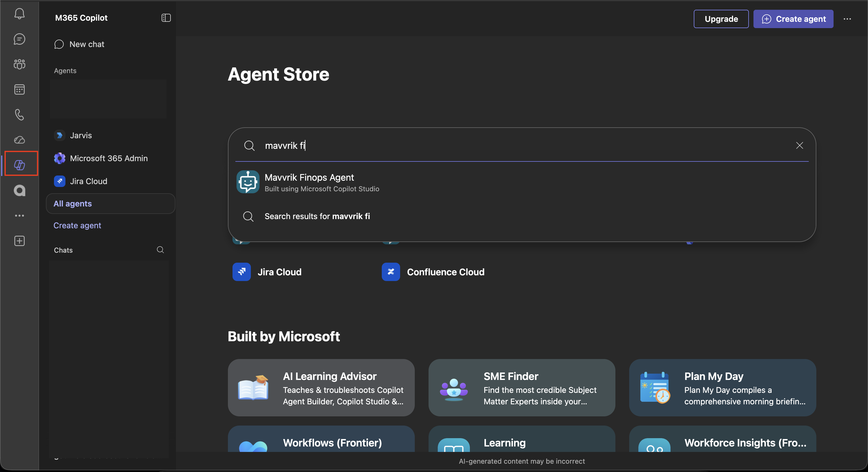Open the Plan My Day card
Screen dimensions: 868x472
722,387
